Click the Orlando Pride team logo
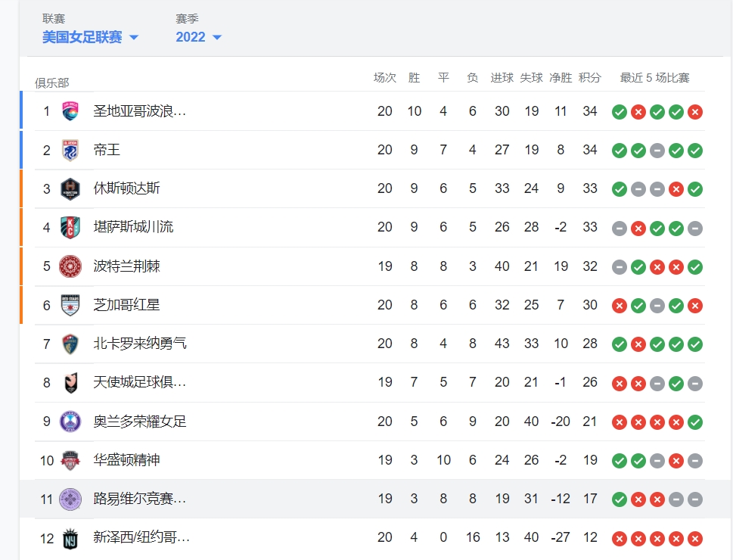The height and width of the screenshot is (560, 733). coord(70,422)
